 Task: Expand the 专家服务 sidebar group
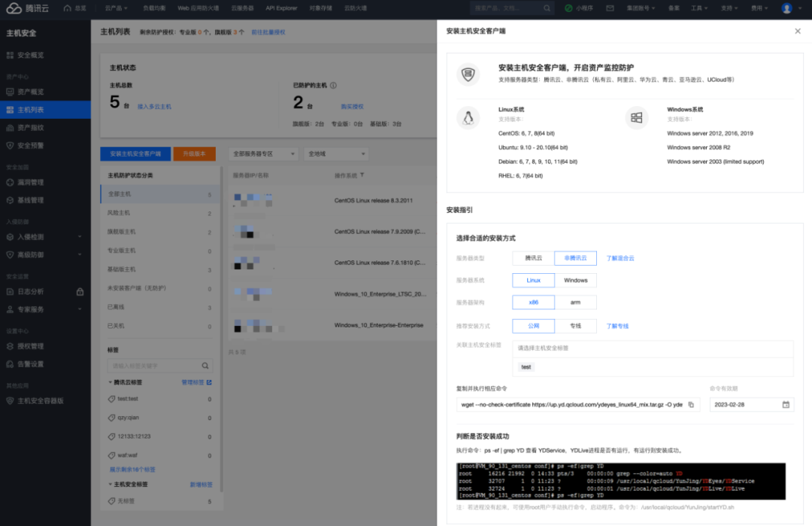pos(45,309)
